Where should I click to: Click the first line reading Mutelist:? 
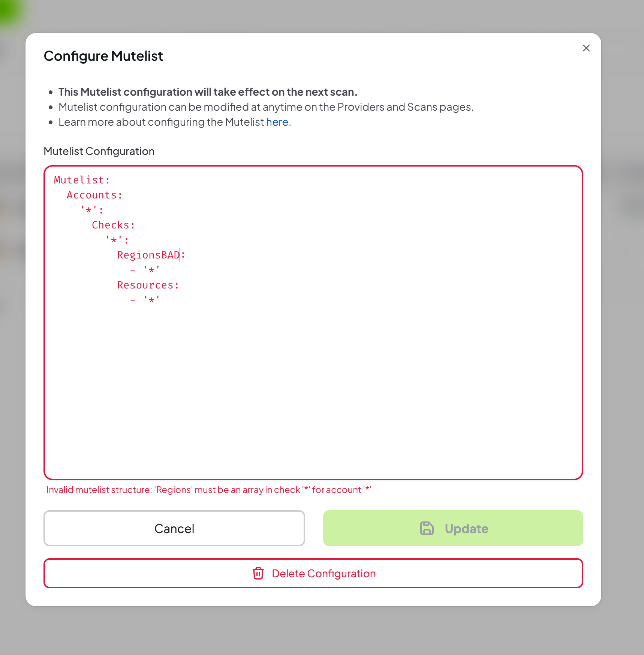(x=81, y=180)
